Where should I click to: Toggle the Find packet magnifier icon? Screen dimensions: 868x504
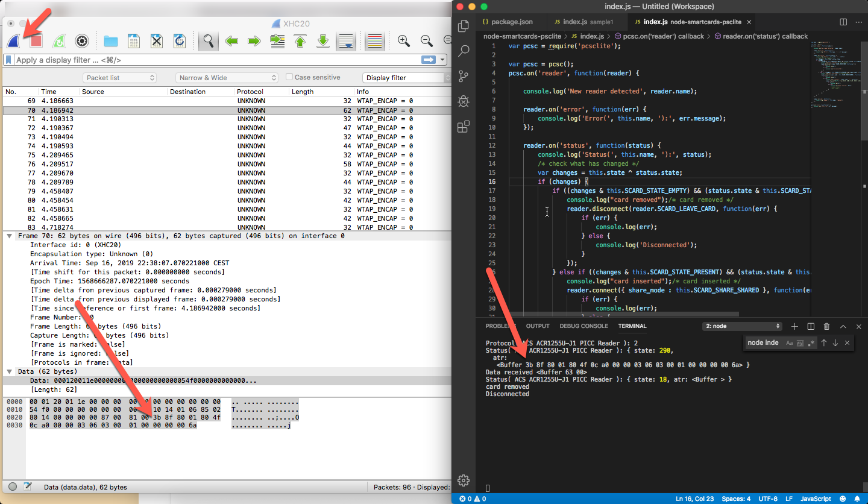point(209,41)
